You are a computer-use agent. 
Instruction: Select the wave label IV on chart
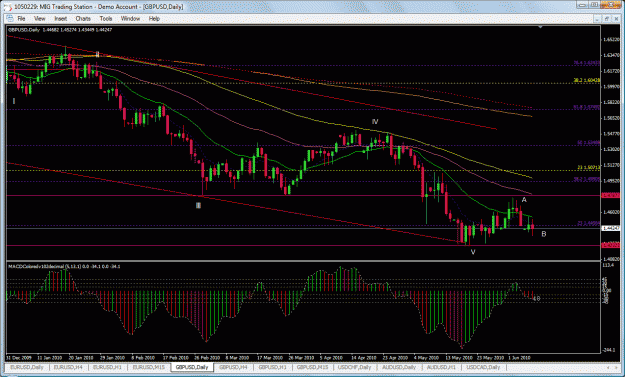pos(375,122)
